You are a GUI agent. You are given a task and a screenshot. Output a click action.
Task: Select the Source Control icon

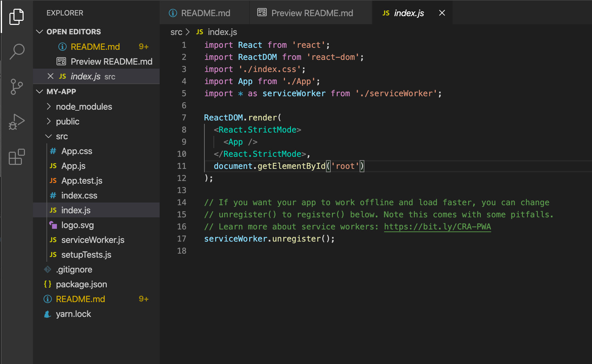coord(17,87)
